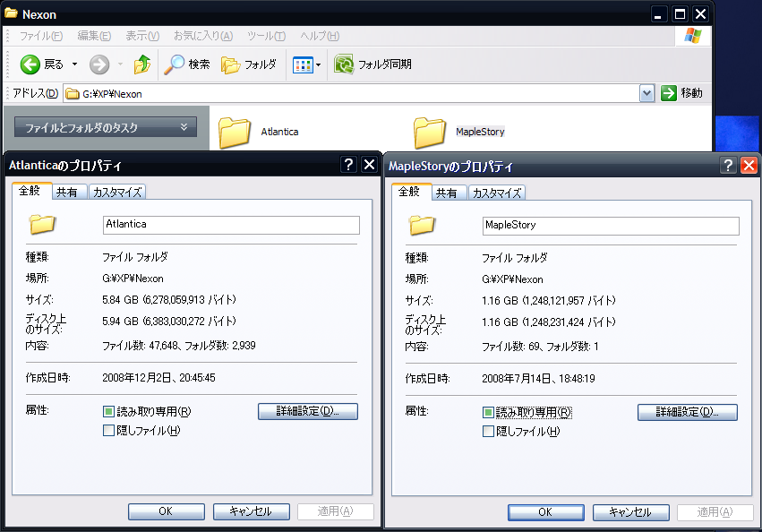Viewport: 762px width, 532px height.
Task: Toggle 隠しファイル checkbox in Atlantica properties
Action: pos(108,431)
